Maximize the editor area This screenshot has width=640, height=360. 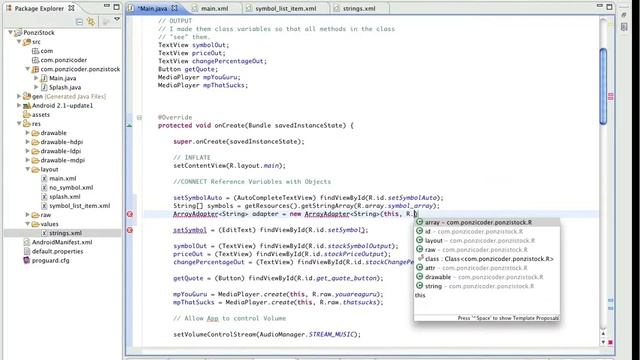click(x=609, y=7)
